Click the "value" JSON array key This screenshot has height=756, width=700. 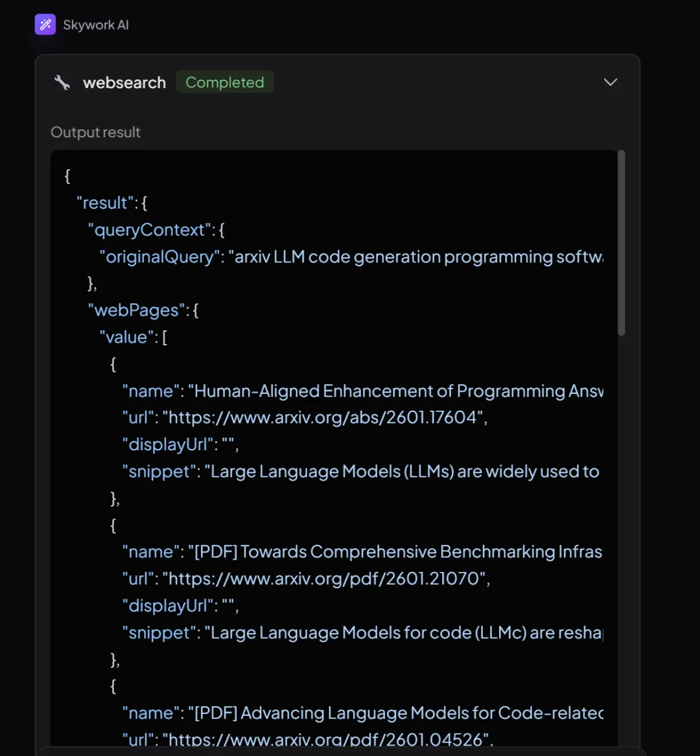point(127,337)
